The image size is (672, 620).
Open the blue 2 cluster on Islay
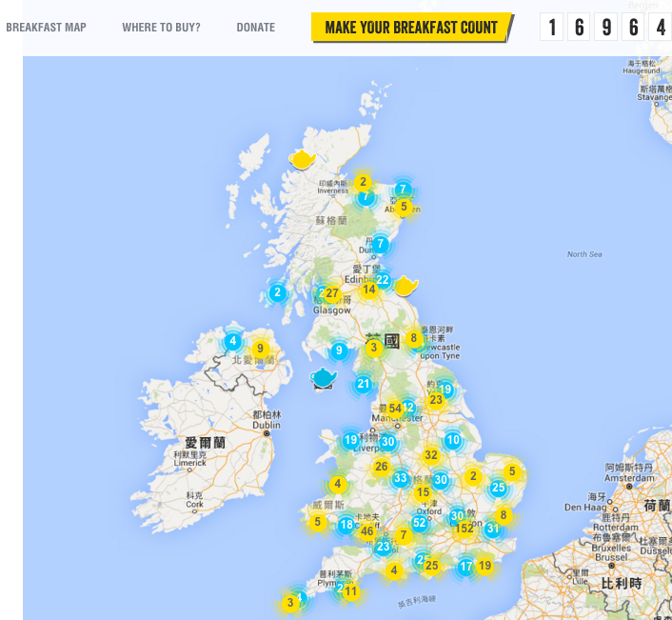click(277, 292)
